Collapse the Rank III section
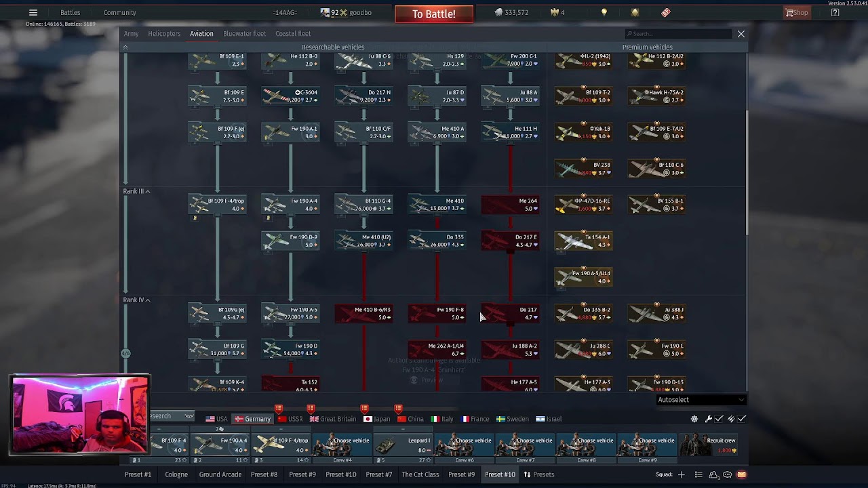Viewport: 868px width, 488px height. 136,191
